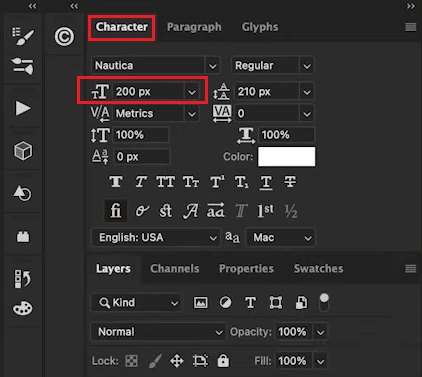
Task: Switch to the Properties tab
Action: coord(246,269)
